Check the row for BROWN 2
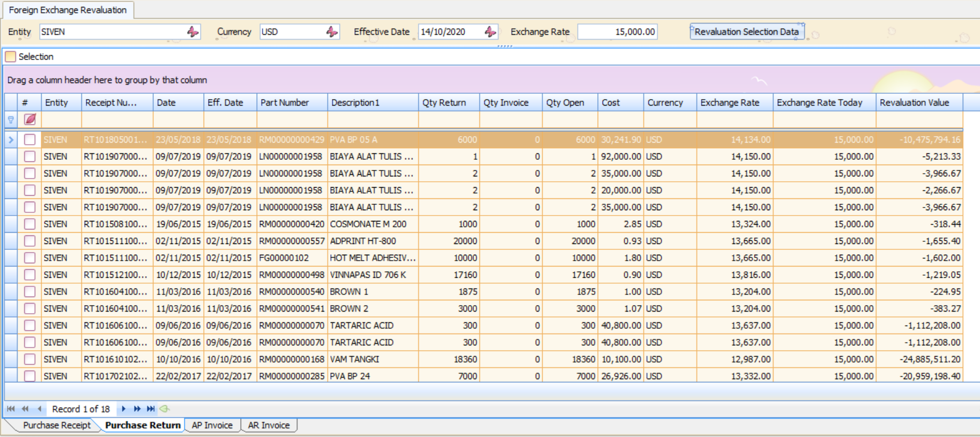This screenshot has width=980, height=437. pos(30,308)
